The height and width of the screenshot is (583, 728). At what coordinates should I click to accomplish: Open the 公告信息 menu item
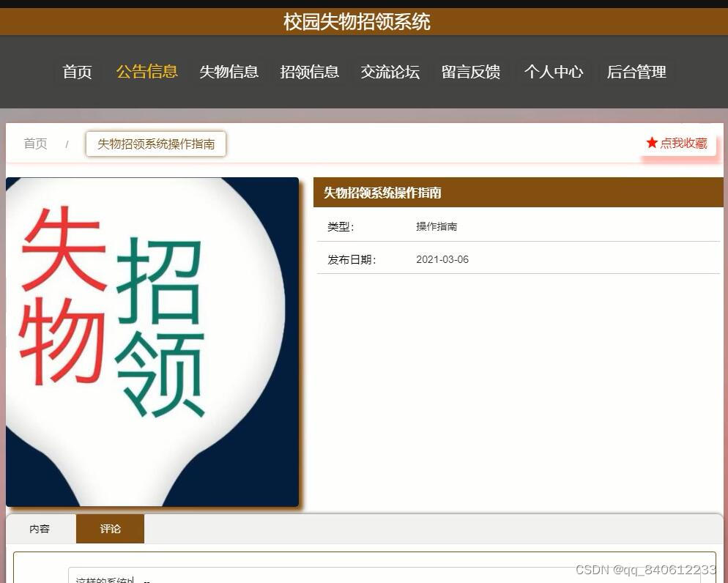point(146,72)
